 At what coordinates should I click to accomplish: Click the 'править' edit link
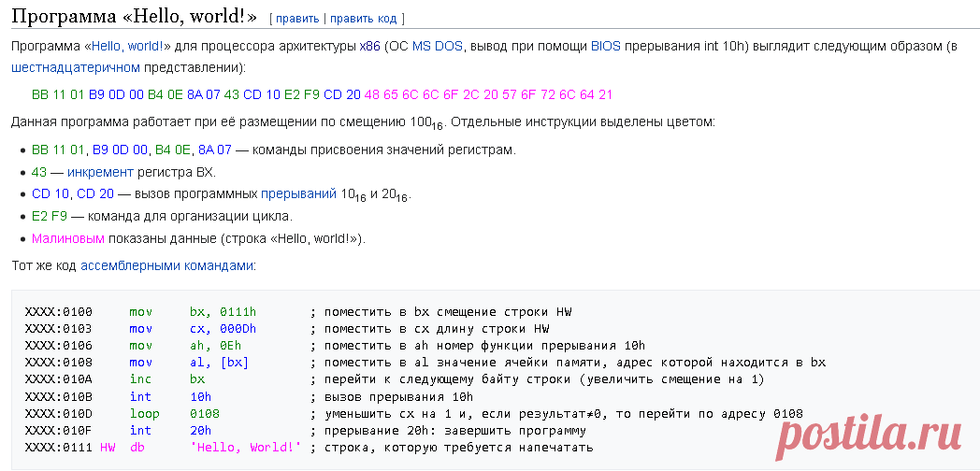tap(297, 19)
